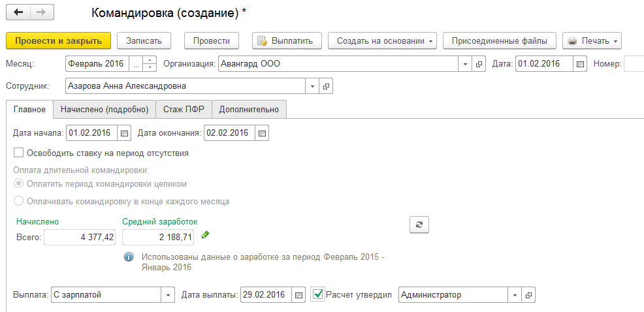The width and height of the screenshot is (644, 312).
Task: Click document Дата field 01.02.2016
Action: tap(544, 64)
